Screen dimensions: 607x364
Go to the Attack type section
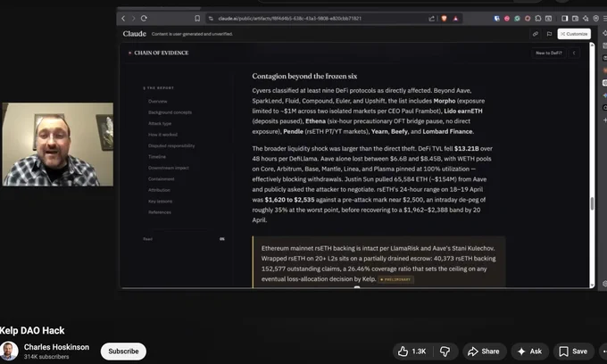click(x=160, y=124)
